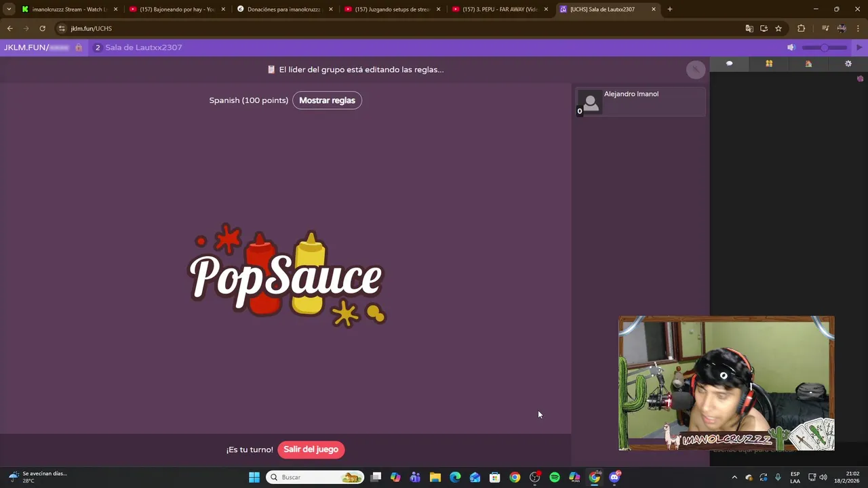Click Alejandro Imanol's avatar picture
The width and height of the screenshot is (868, 488).
tap(591, 102)
